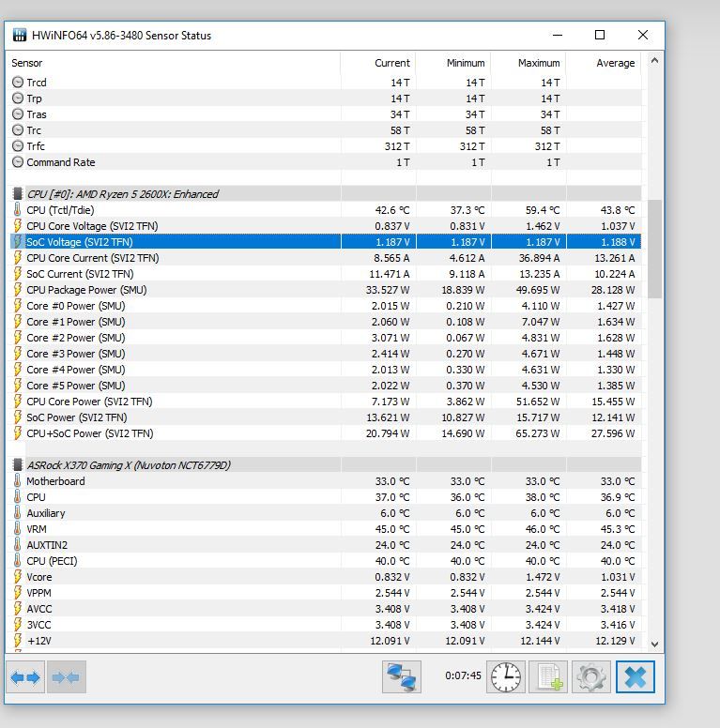Select the SoC Voltage (SVI2 TFN) row
The height and width of the screenshot is (728, 720).
point(326,242)
